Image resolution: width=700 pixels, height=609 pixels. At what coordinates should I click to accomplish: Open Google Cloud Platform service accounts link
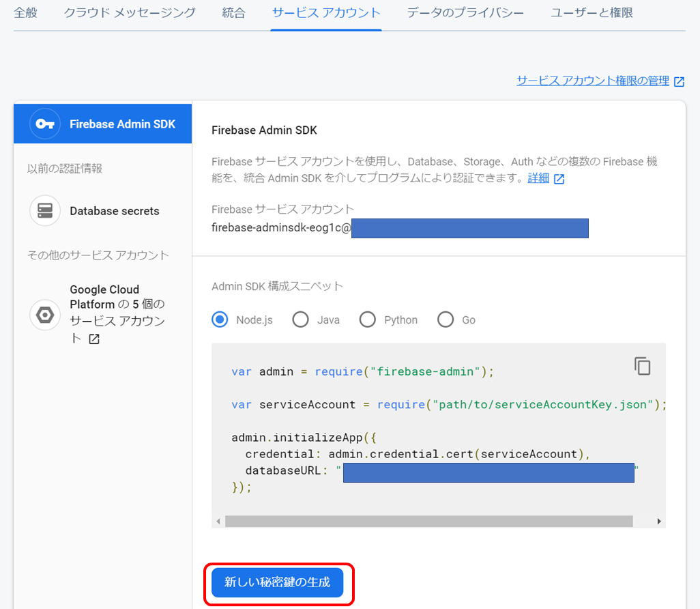click(x=117, y=313)
